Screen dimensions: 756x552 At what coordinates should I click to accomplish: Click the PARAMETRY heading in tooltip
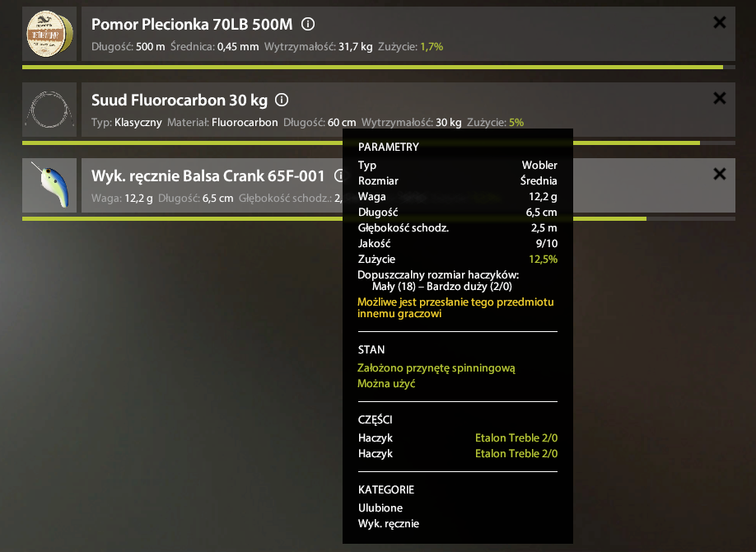pos(389,147)
